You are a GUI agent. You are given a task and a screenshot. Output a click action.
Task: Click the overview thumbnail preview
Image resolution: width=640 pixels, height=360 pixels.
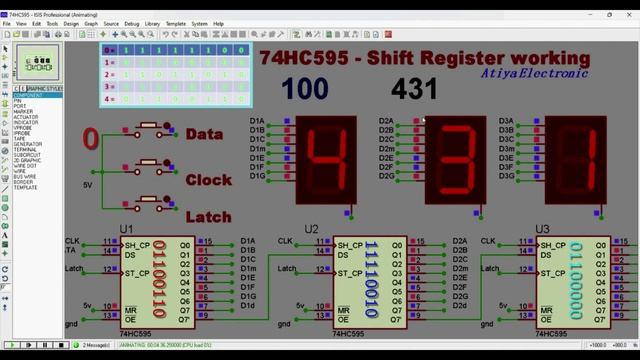coord(38,62)
